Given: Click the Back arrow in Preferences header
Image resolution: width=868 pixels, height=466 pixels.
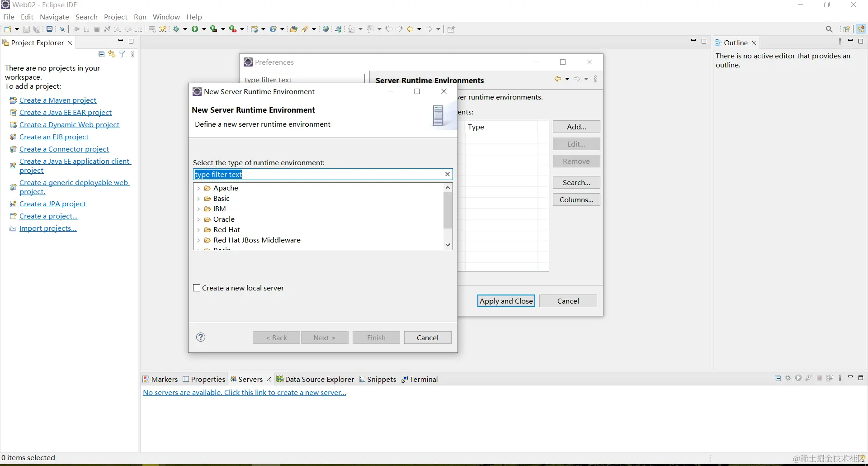Looking at the screenshot, I should pos(558,79).
